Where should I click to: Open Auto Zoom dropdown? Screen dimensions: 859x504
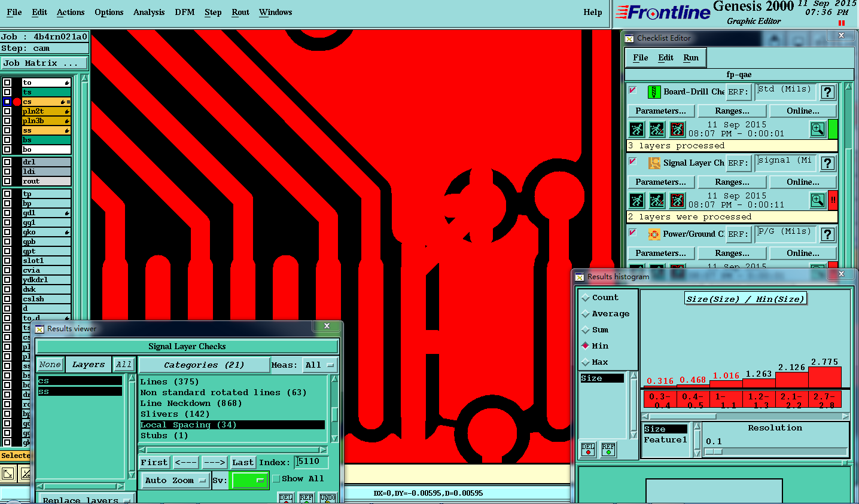(175, 480)
